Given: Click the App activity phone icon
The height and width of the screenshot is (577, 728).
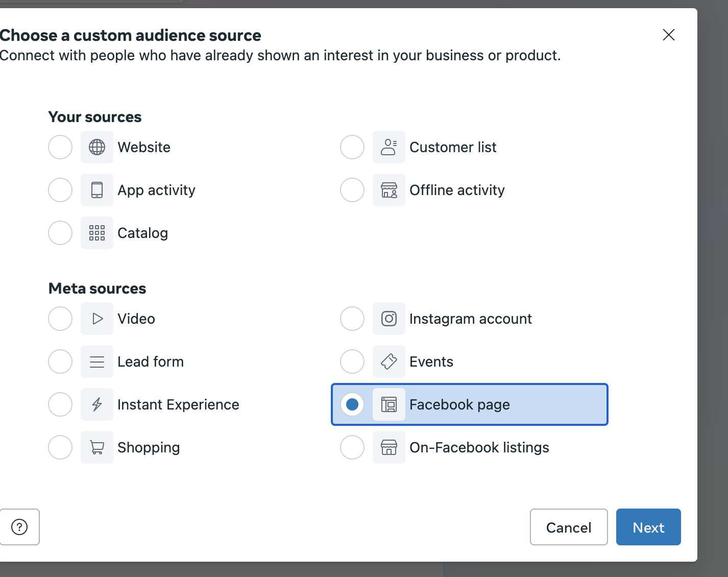Looking at the screenshot, I should click(97, 190).
